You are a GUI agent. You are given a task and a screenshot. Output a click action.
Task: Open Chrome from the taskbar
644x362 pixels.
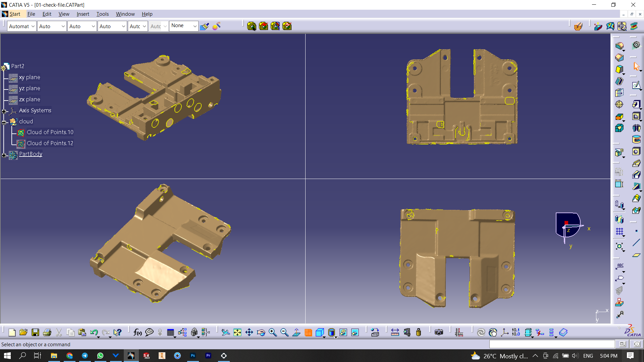tap(69, 356)
